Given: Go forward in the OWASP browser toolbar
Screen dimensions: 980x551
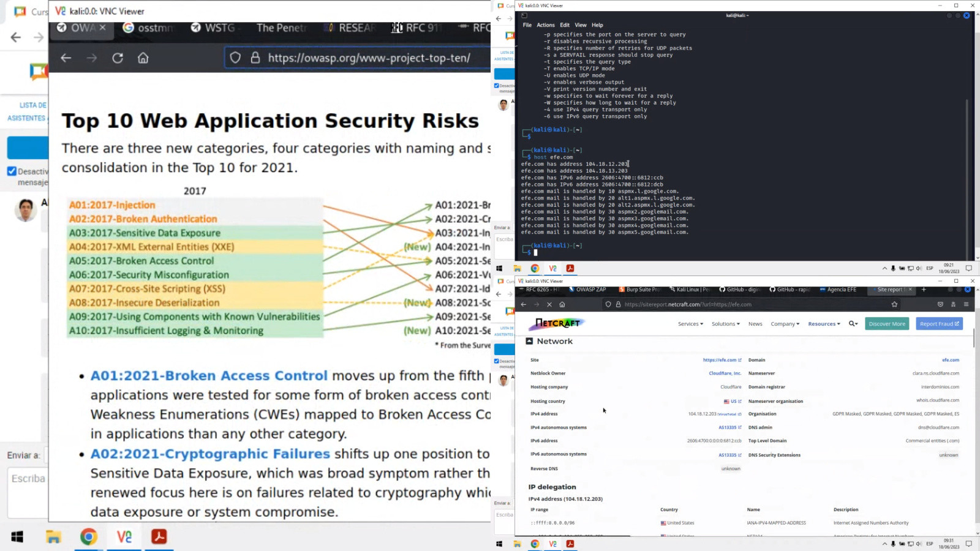Looking at the screenshot, I should 92,58.
